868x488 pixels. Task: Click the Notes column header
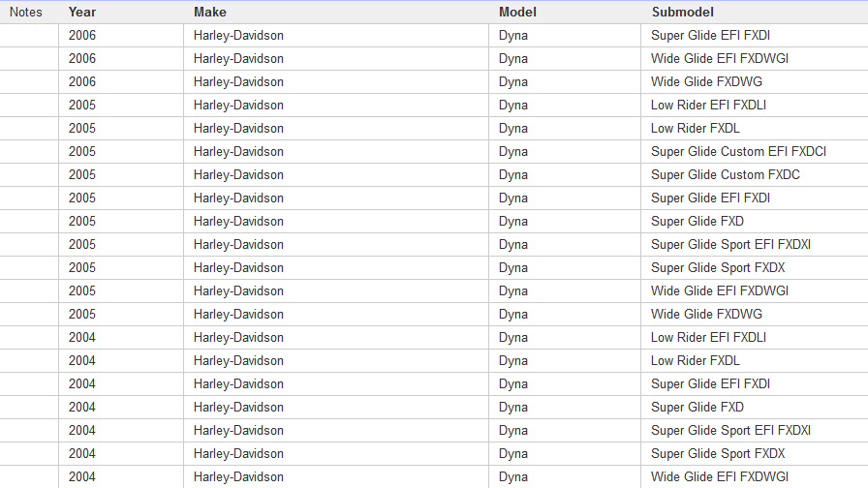pos(25,13)
